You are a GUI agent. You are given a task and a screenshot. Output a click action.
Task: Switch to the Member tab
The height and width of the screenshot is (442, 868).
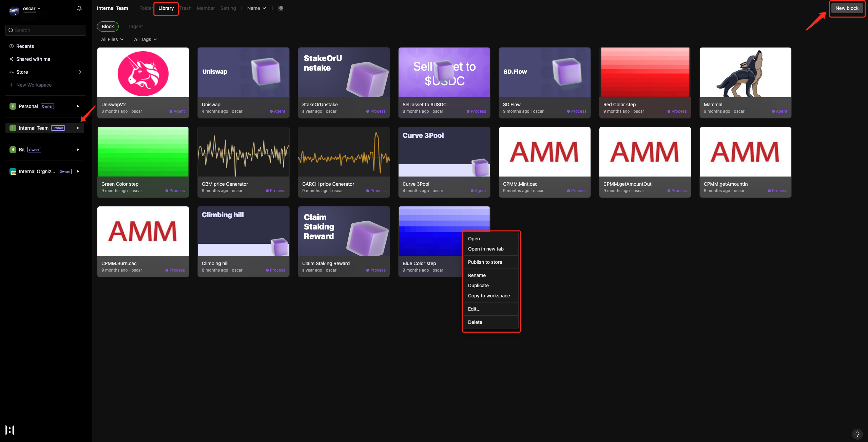(206, 8)
